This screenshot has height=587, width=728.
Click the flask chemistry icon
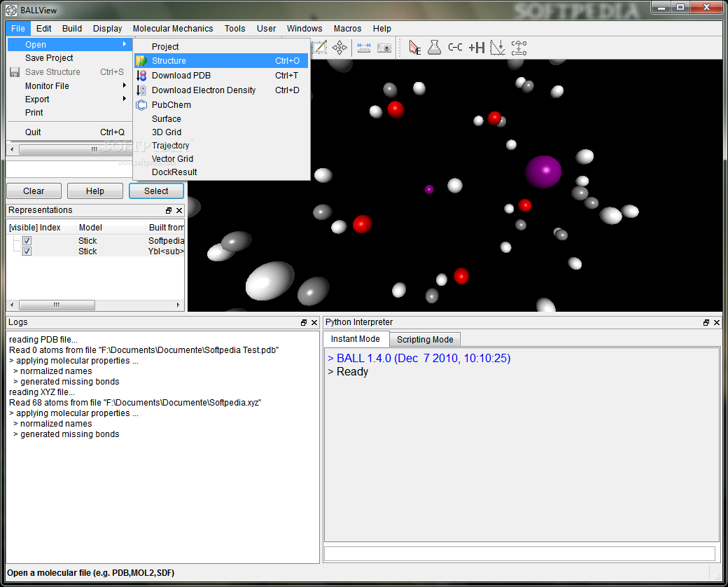tap(435, 48)
